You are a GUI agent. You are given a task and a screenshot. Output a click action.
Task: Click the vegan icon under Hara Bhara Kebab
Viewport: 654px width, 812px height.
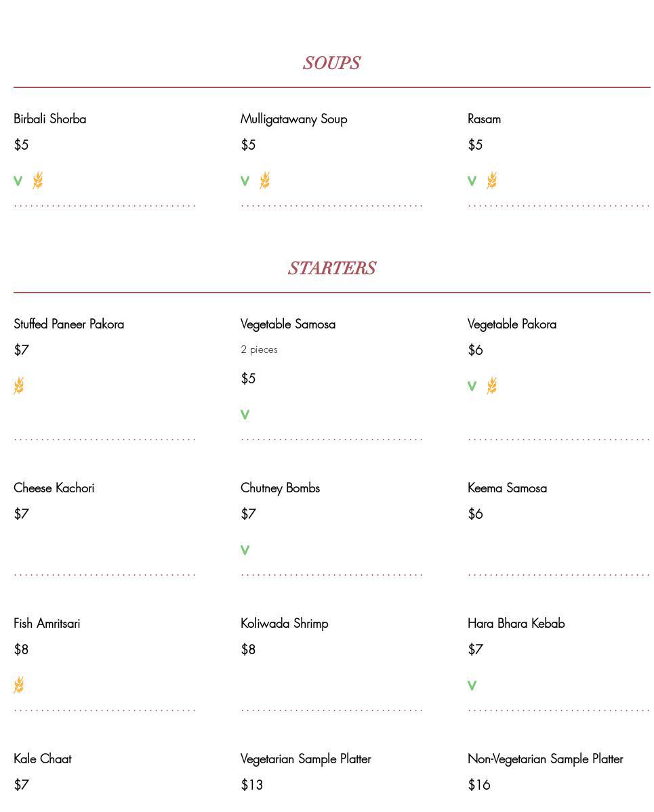coord(472,685)
